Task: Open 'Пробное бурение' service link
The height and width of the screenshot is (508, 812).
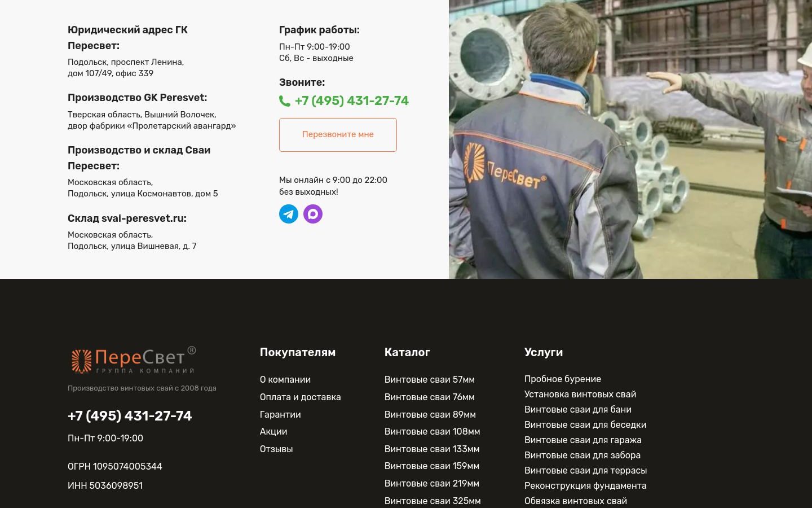Action: click(x=563, y=379)
